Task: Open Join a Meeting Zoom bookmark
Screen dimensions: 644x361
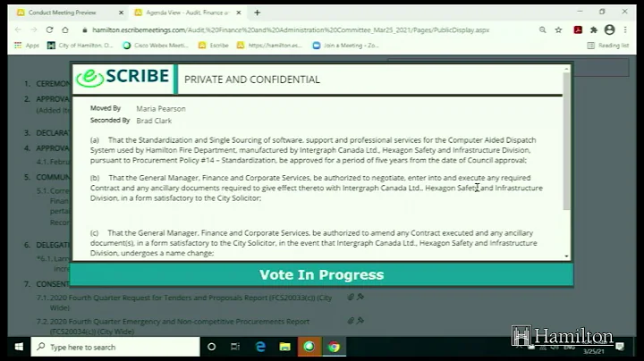Action: pyautogui.click(x=345, y=46)
